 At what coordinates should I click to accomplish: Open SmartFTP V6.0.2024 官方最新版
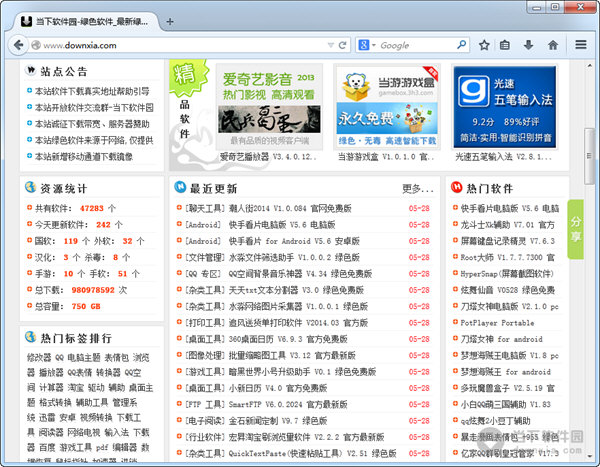coord(288,404)
